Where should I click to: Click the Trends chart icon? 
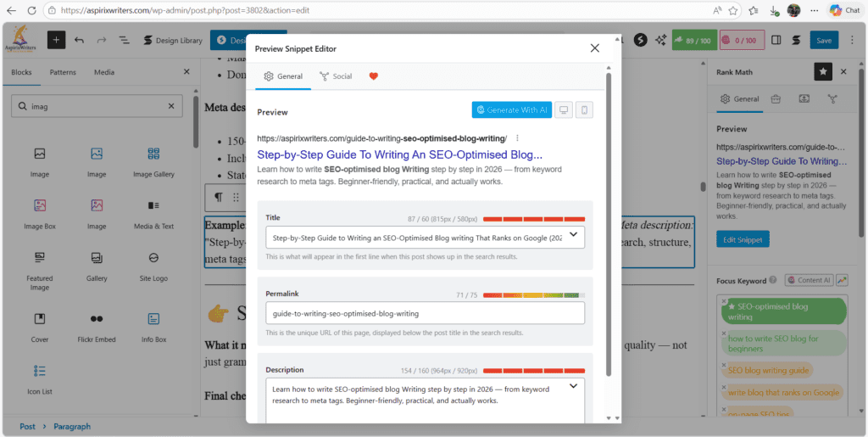[x=842, y=280]
